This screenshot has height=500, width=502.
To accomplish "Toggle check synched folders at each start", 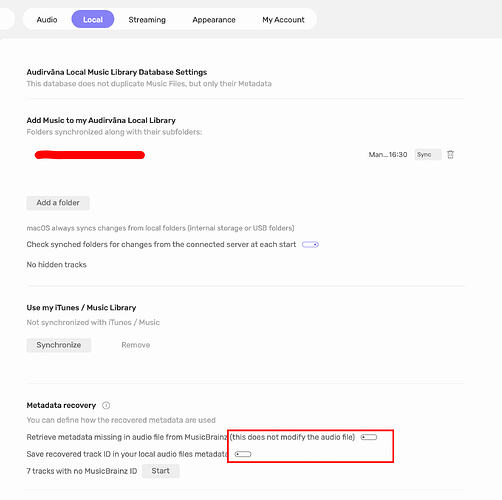I will (x=310, y=245).
